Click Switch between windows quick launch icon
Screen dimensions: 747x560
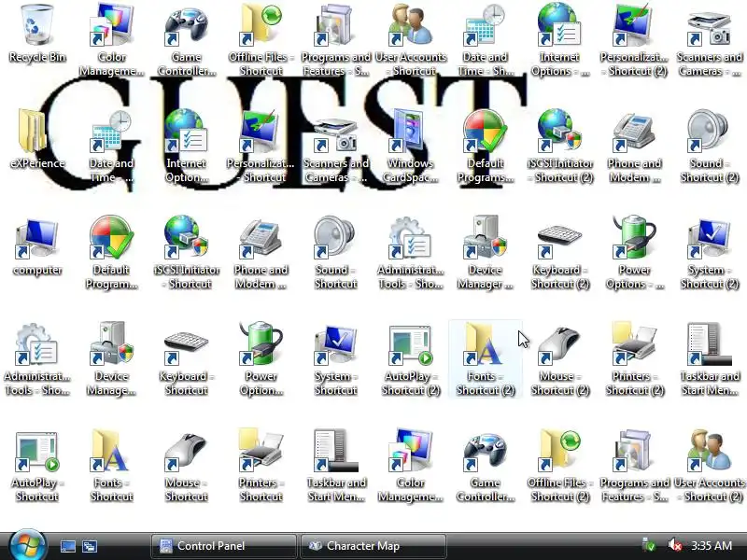(89, 546)
